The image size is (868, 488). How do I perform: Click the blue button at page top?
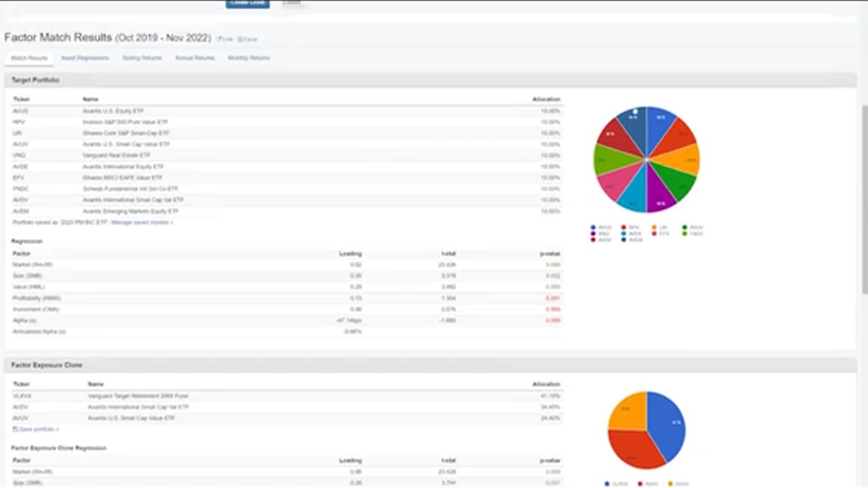[248, 3]
